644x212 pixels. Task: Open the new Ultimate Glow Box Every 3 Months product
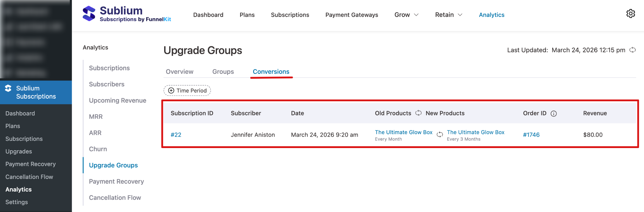coord(475,132)
